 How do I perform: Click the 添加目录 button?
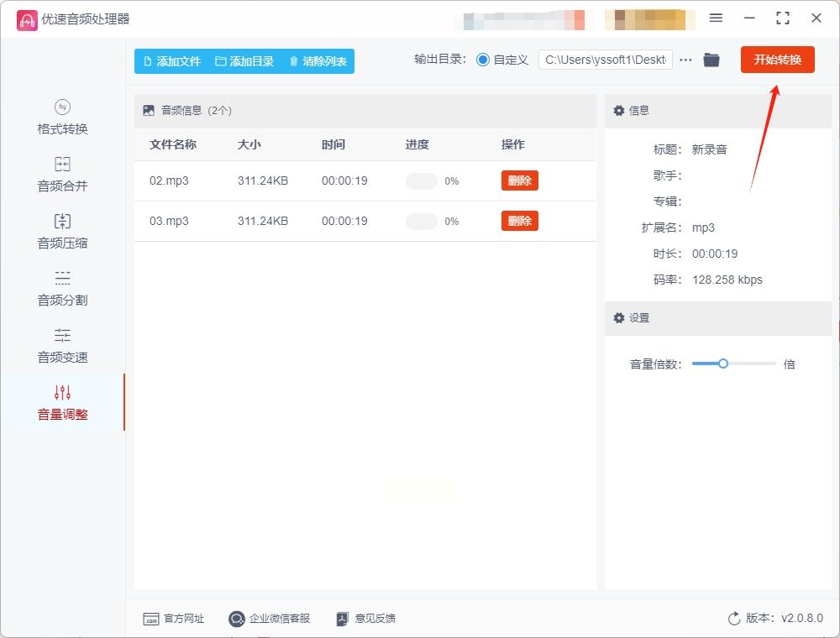pyautogui.click(x=244, y=61)
